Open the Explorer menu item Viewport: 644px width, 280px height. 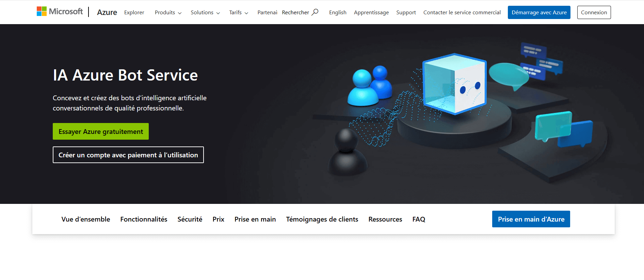tap(134, 13)
